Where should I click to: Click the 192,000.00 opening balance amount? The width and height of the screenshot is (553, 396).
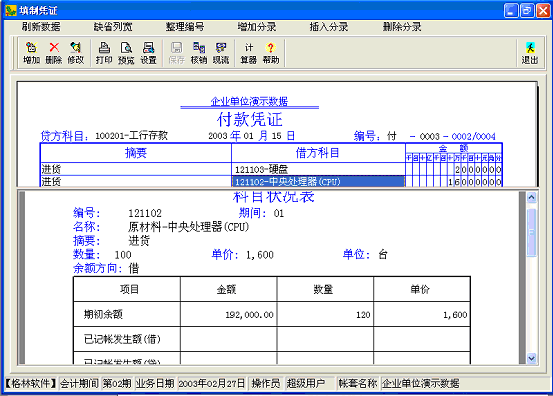click(x=249, y=315)
